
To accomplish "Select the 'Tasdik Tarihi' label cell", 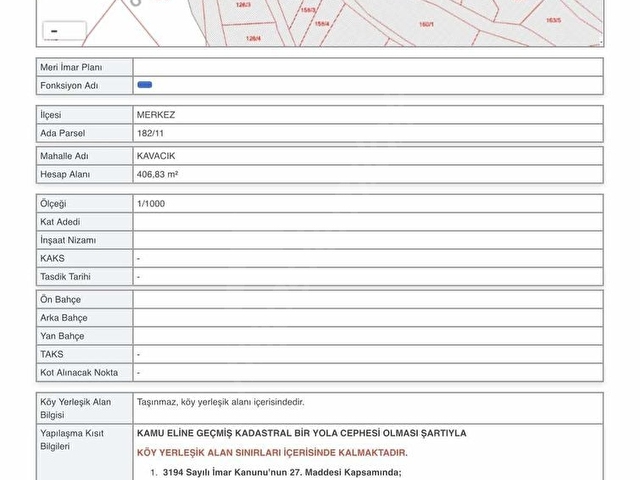I will pos(84,277).
